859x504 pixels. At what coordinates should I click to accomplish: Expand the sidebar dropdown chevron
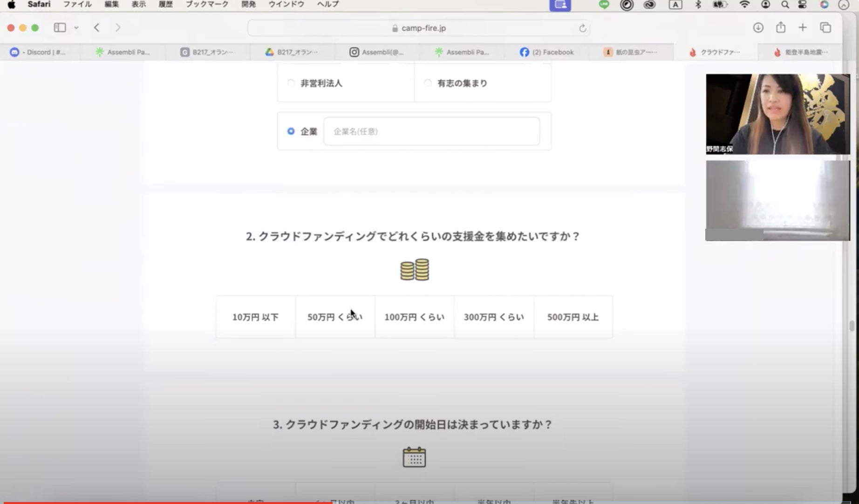(x=76, y=28)
